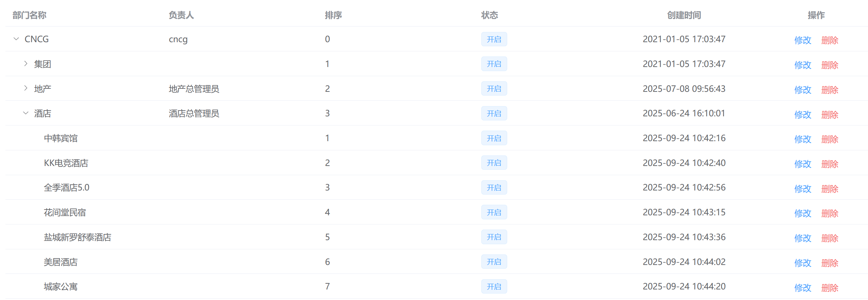Delete the 中韩宾馆 department

tap(829, 139)
